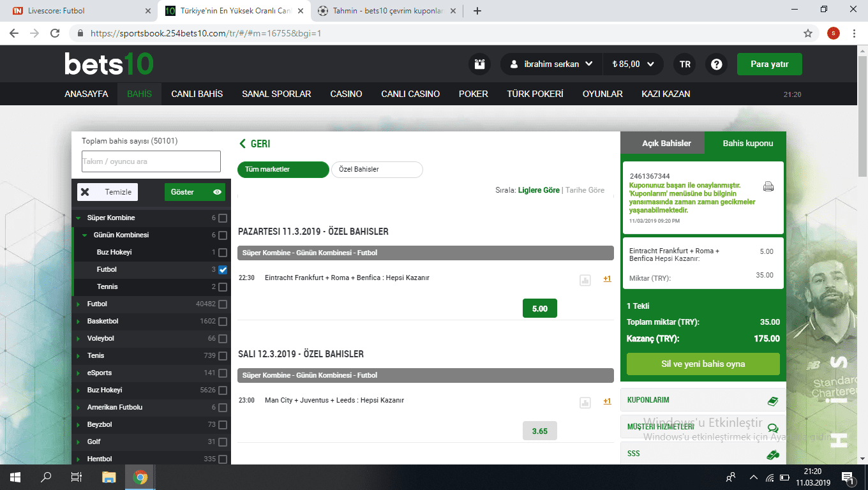Open Windows Start menu
Viewport: 868px width, 490px height.
pos(15,477)
